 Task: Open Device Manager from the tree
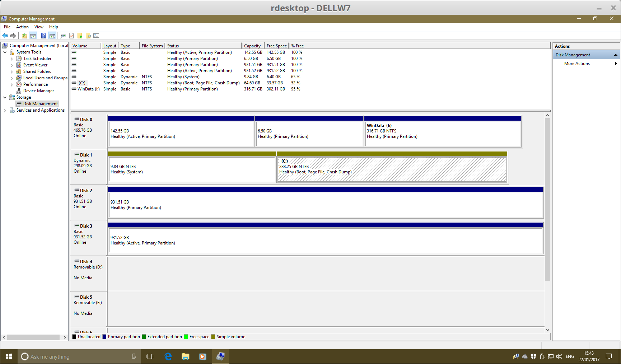pos(38,91)
